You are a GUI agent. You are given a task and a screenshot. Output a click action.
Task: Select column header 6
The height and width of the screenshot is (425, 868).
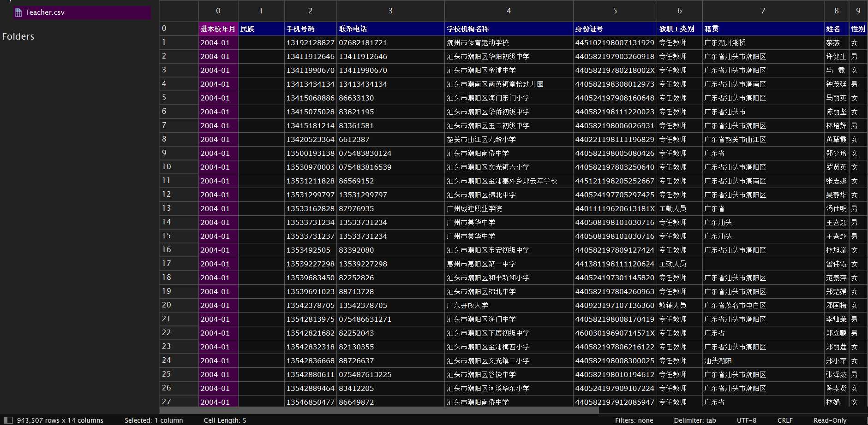pos(680,11)
